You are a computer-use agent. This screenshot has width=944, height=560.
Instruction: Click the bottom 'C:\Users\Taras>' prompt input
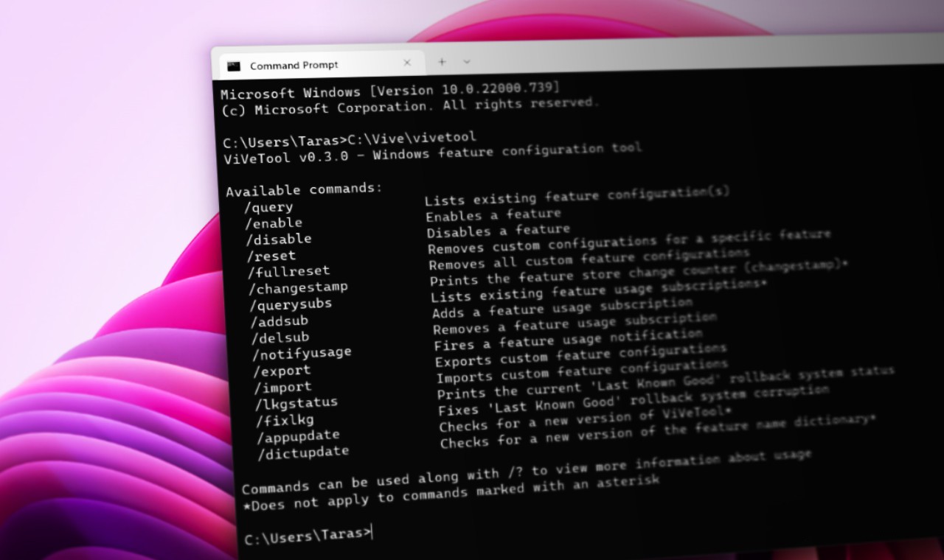pos(308,535)
